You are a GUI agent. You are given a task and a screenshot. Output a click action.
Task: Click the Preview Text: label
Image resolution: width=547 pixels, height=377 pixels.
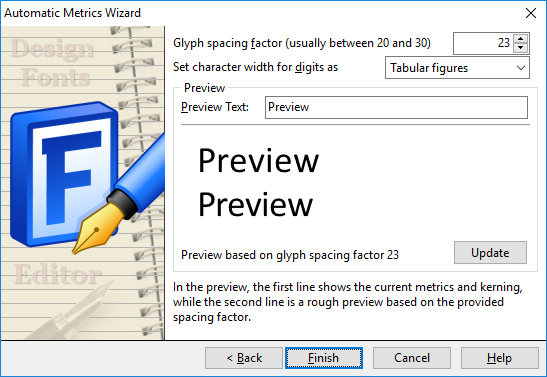pyautogui.click(x=215, y=107)
